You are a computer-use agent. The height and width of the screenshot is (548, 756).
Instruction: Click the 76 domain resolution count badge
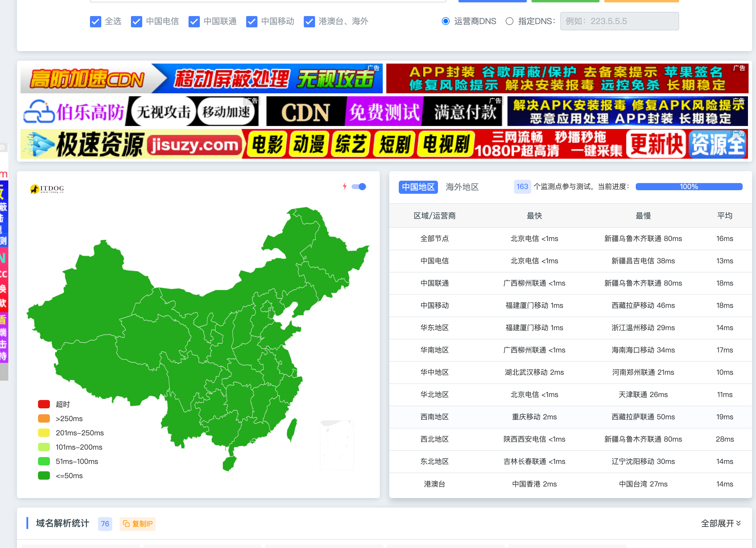click(105, 524)
